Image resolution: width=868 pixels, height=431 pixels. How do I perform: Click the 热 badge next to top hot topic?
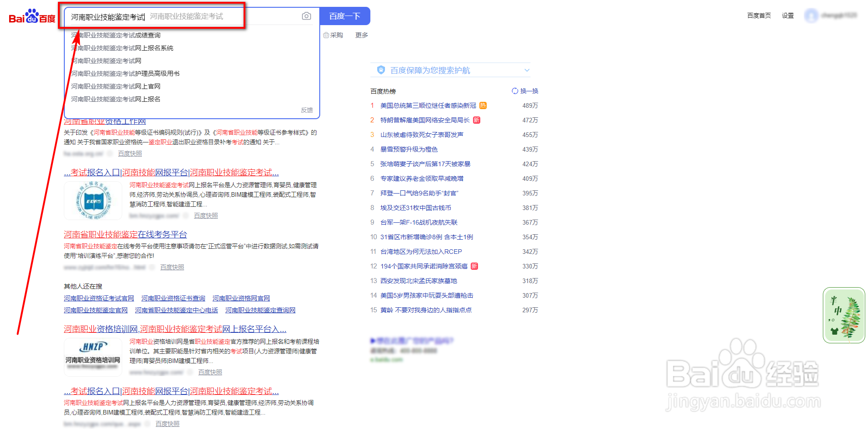(x=483, y=105)
